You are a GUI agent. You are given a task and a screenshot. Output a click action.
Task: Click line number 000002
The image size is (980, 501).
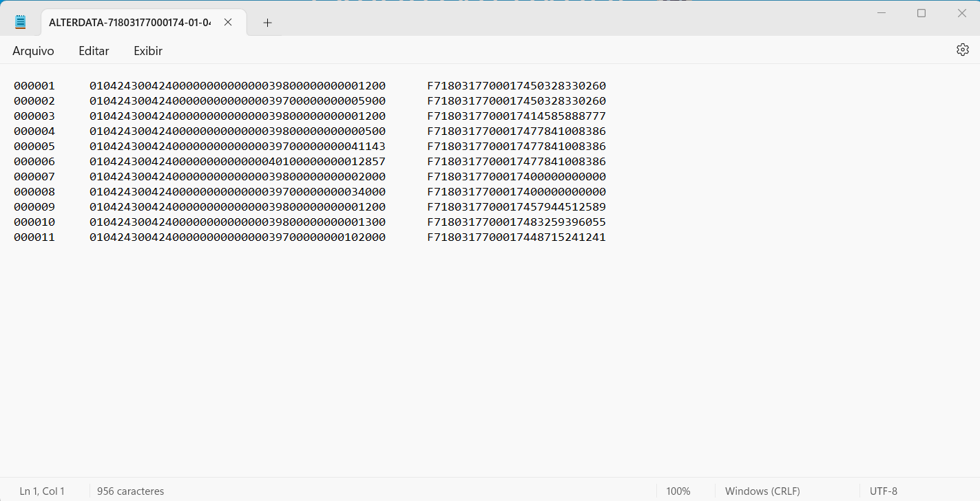(x=34, y=101)
